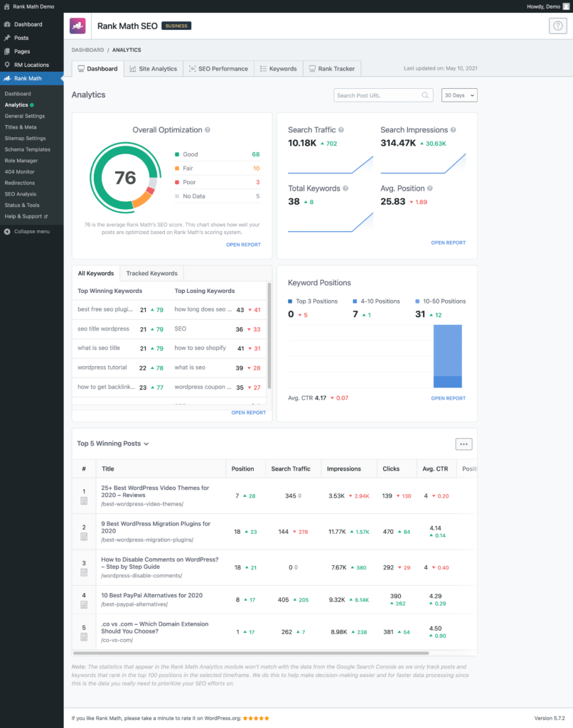Switch to the SEO Performance tab
The height and width of the screenshot is (728, 573).
click(x=219, y=69)
